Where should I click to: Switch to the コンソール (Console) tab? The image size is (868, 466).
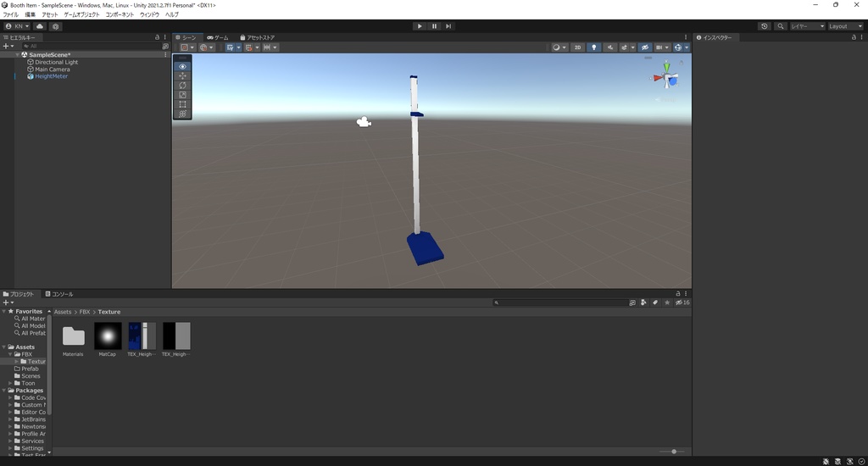click(x=59, y=294)
